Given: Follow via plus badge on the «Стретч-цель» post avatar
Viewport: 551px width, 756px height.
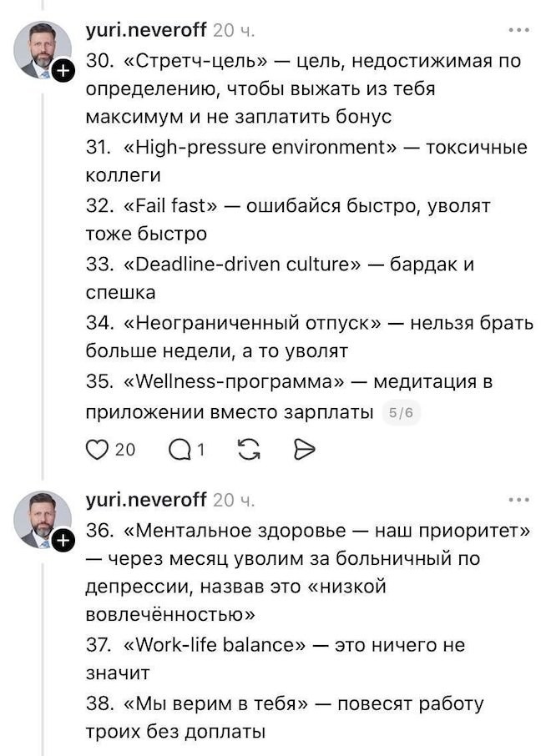Looking at the screenshot, I should pyautogui.click(x=63, y=72).
